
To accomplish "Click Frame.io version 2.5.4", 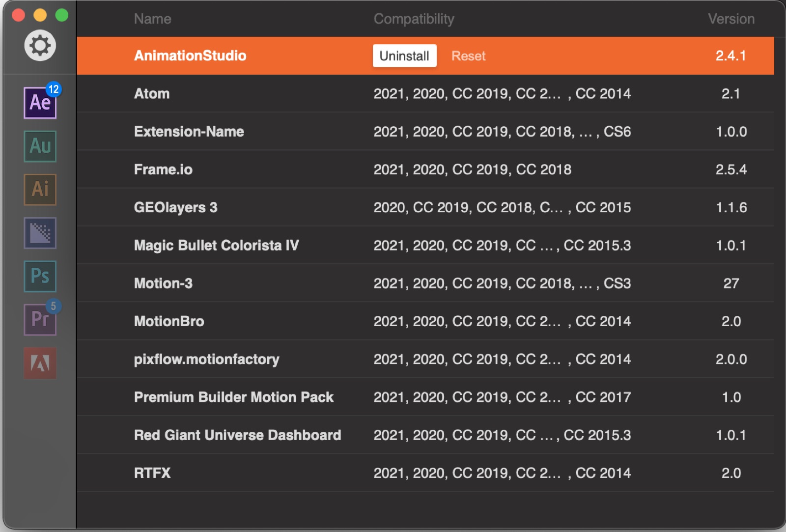I will pos(731,169).
